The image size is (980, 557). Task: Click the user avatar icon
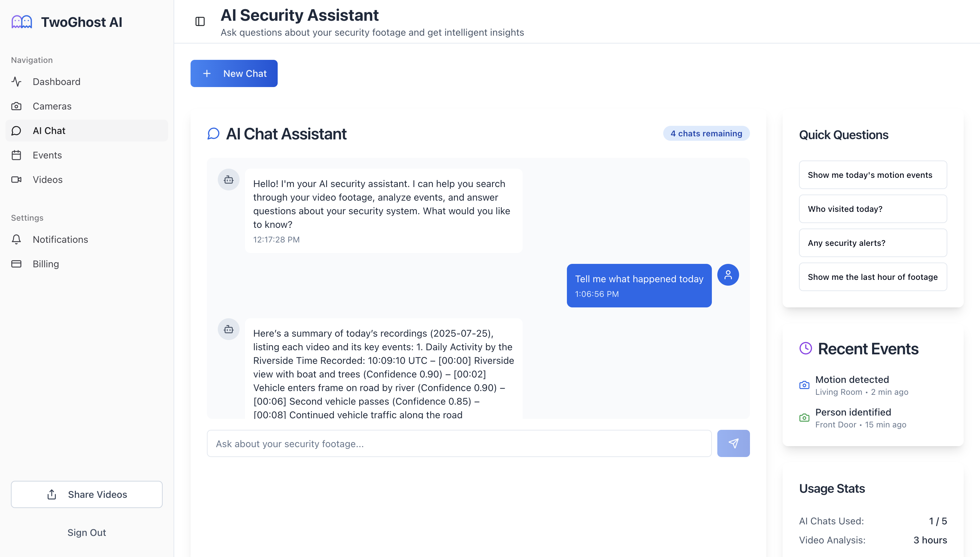click(728, 275)
